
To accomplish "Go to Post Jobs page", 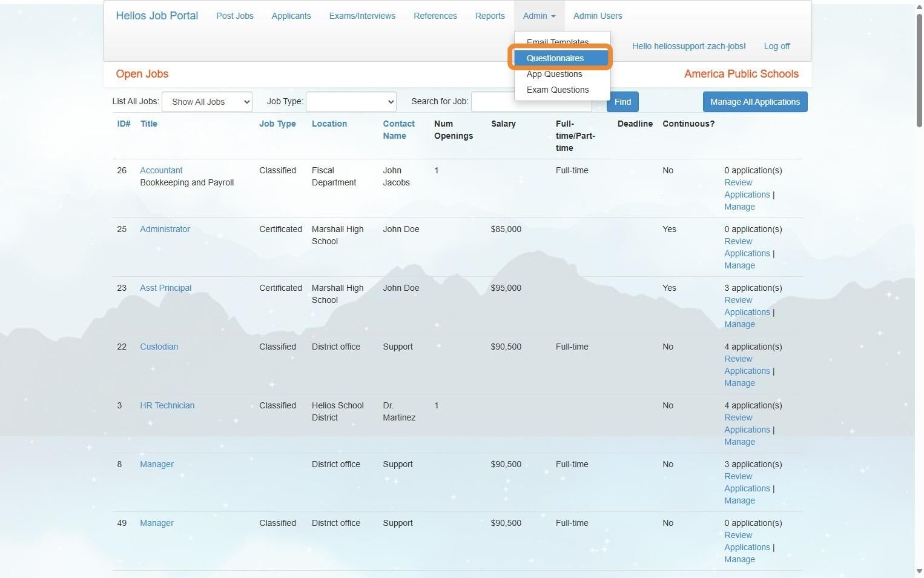I will click(235, 16).
